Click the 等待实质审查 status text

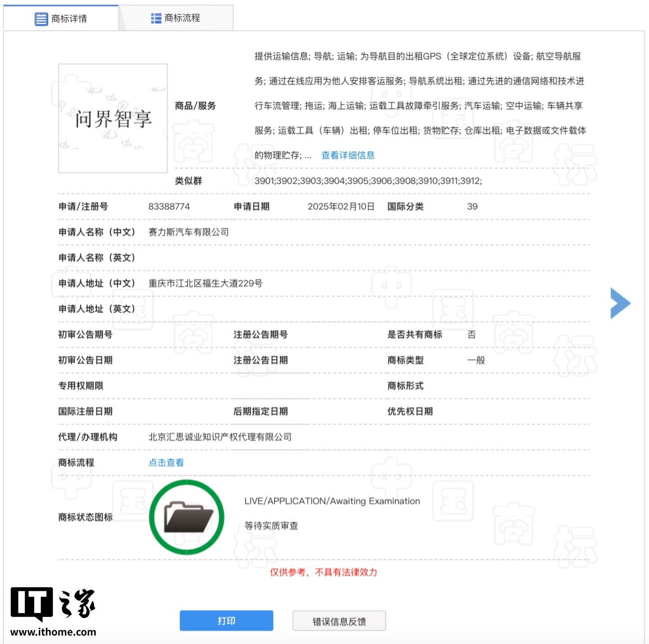pyautogui.click(x=271, y=526)
